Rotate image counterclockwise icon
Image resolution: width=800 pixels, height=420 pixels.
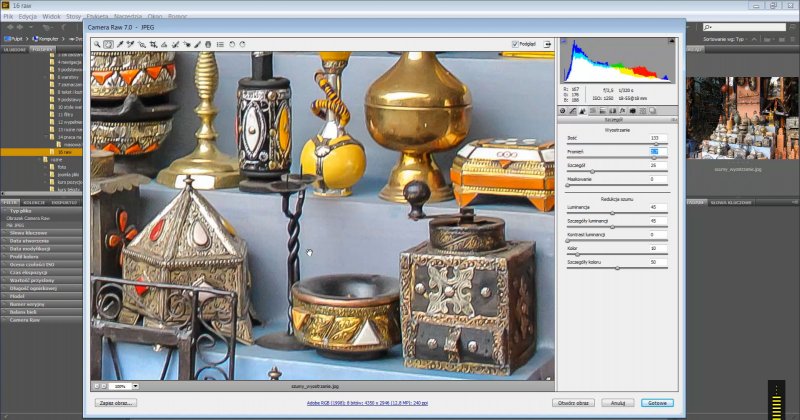click(x=231, y=45)
